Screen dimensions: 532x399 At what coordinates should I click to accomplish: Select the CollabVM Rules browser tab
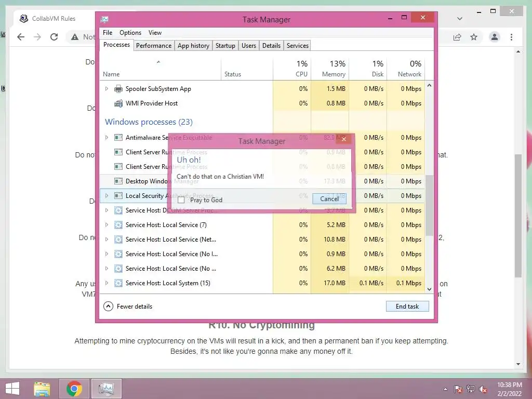(x=54, y=19)
